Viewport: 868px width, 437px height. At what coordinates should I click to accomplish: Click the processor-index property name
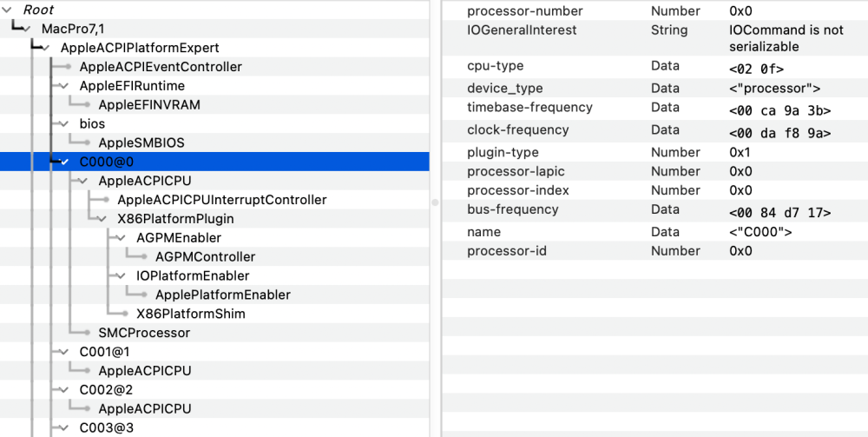[518, 190]
